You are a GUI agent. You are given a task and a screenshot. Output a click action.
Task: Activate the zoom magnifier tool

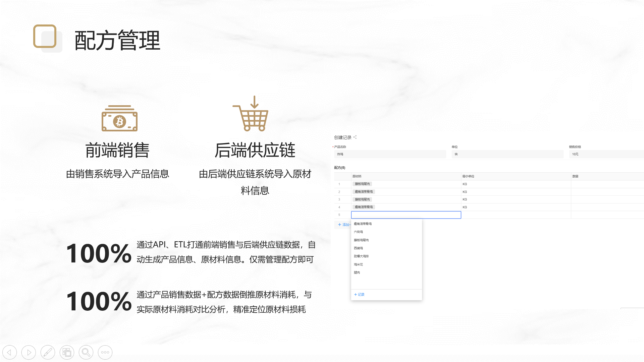86,352
